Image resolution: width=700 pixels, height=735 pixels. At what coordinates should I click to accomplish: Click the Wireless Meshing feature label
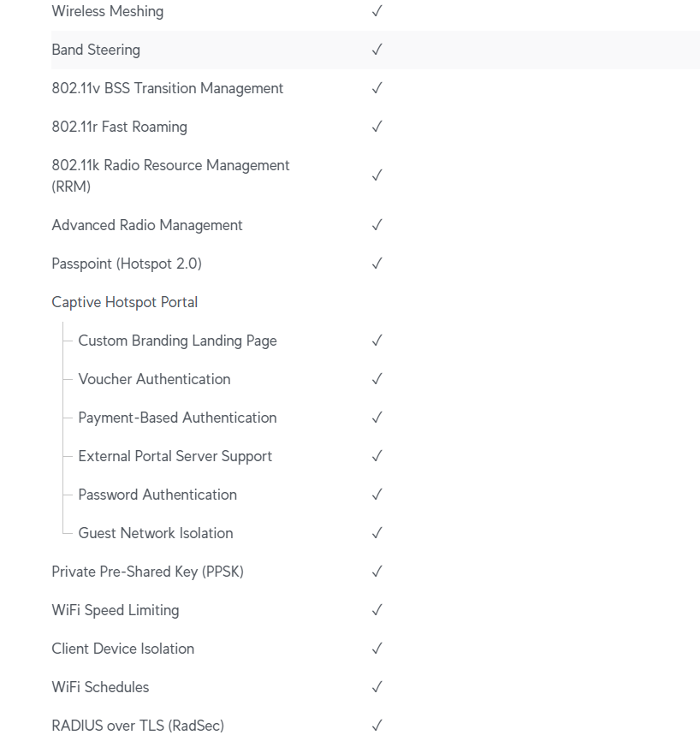[x=107, y=11]
